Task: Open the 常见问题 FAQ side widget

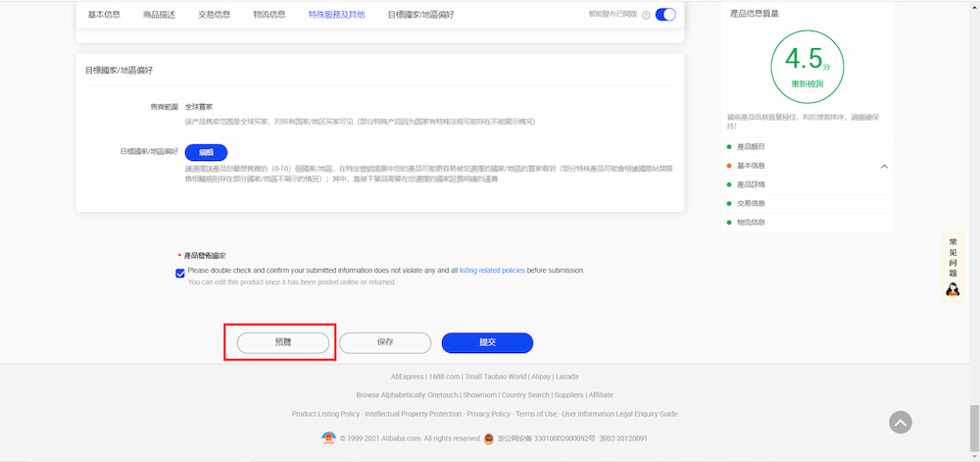Action: 954,267
